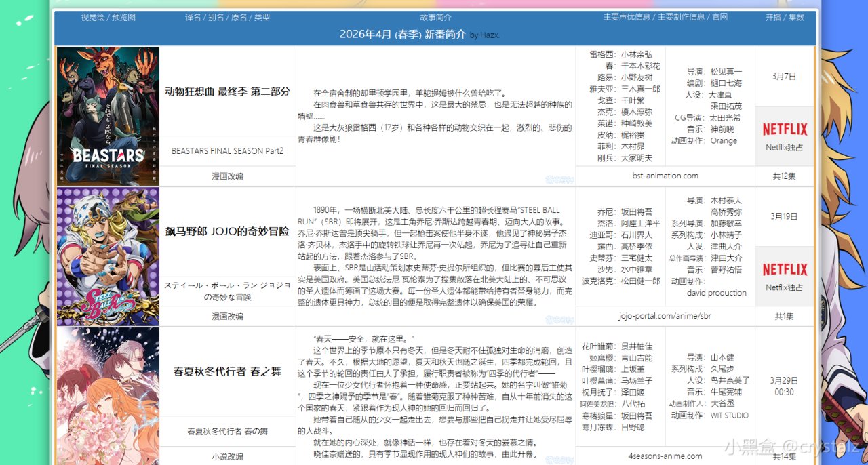Click the studio name david production
868x465 pixels.
click(717, 293)
